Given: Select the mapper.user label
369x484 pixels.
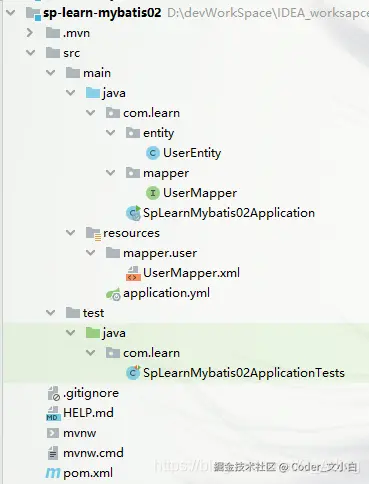Looking at the screenshot, I should 160,254.
